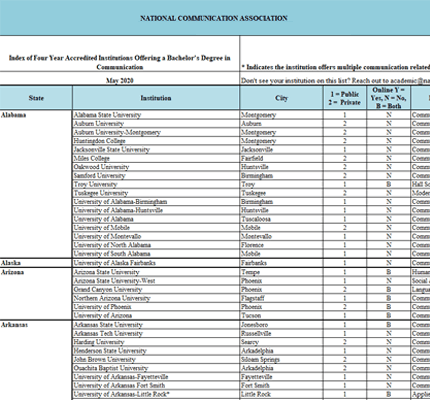430x400 pixels.
Task: Select Northern Arizona University cell
Action: [156, 298]
